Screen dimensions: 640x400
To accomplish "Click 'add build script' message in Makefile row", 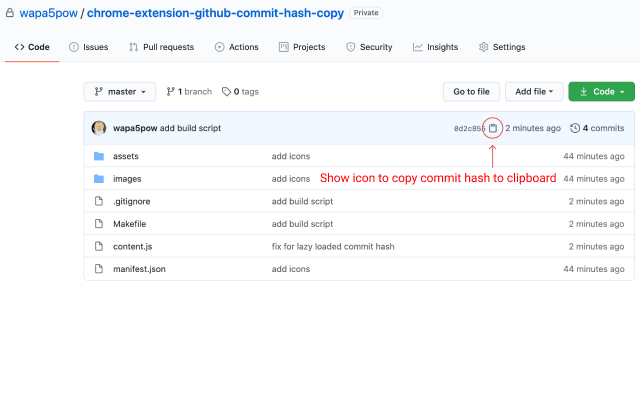I will coord(302,224).
